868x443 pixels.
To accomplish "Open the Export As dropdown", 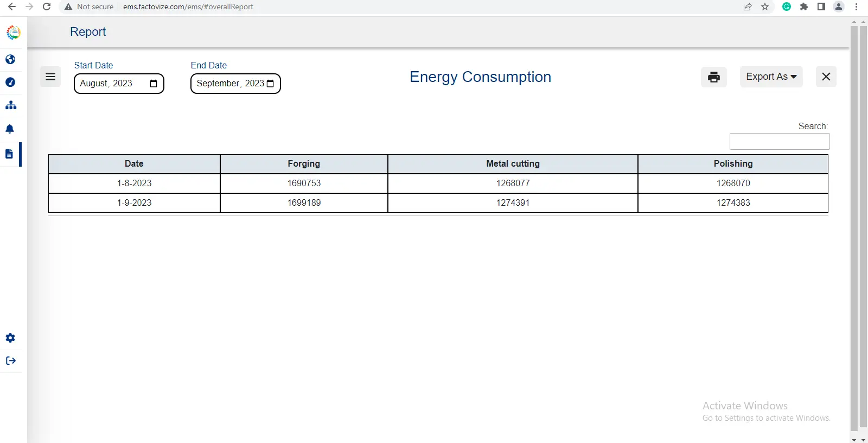I will (771, 77).
